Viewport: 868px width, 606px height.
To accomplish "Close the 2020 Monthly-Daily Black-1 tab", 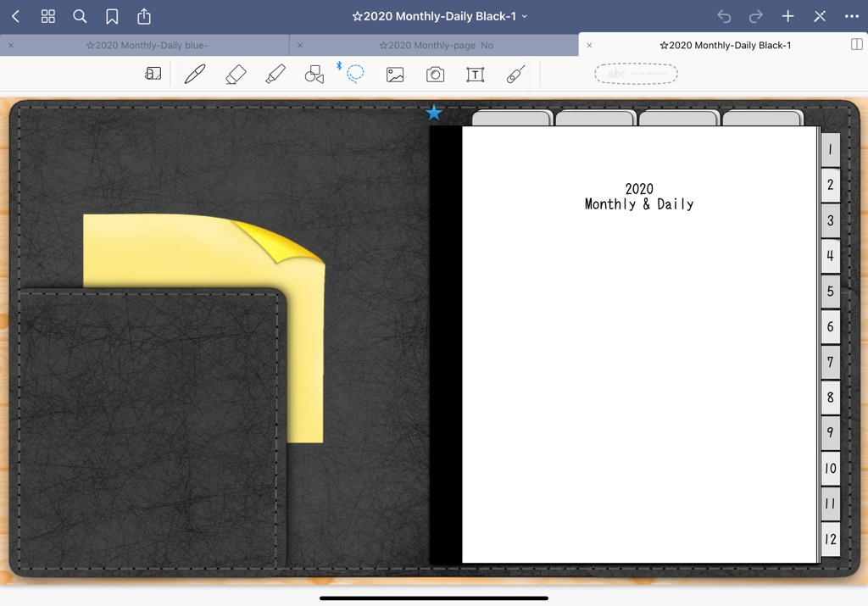I will click(589, 46).
